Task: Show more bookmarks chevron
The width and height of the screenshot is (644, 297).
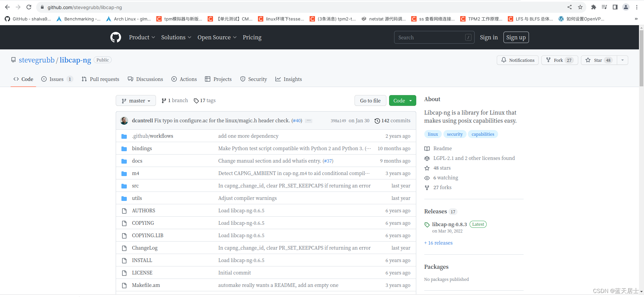Action: 636,19
